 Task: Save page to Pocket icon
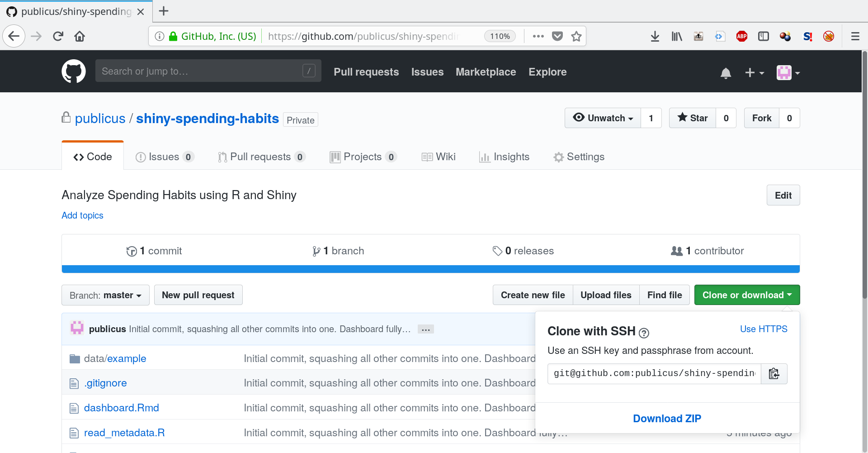[x=557, y=36]
